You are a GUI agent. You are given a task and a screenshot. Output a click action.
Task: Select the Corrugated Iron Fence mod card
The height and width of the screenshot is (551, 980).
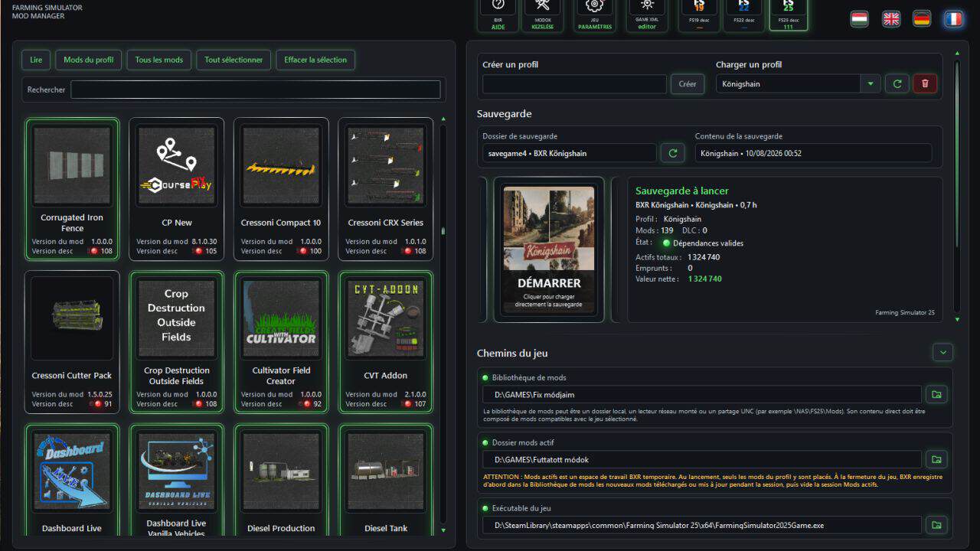[x=72, y=189]
